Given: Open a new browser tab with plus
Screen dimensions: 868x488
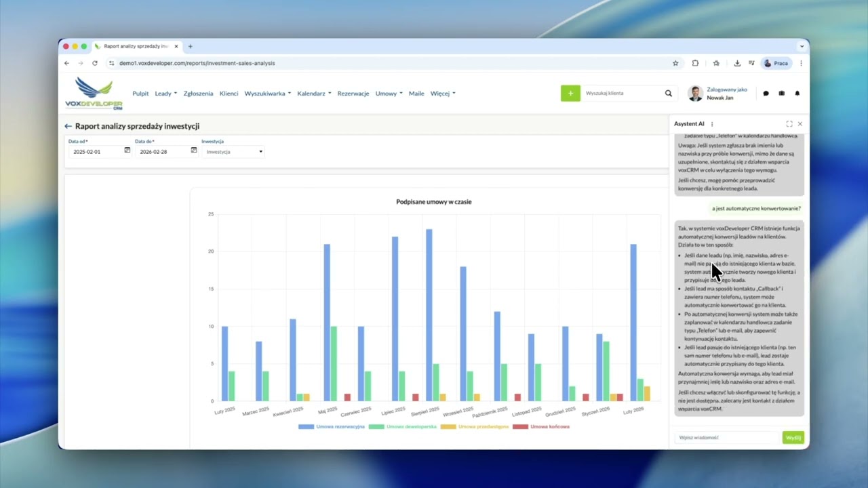Looking at the screenshot, I should [x=191, y=46].
